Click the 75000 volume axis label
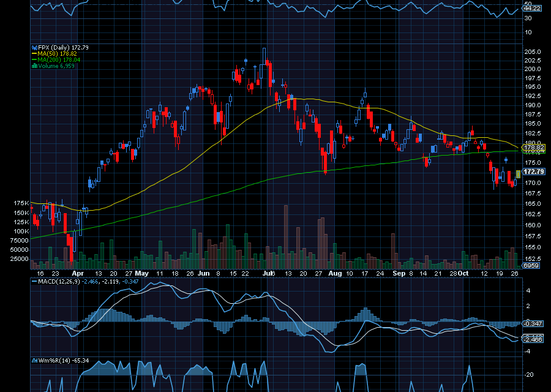The width and height of the screenshot is (551, 392). pos(20,241)
